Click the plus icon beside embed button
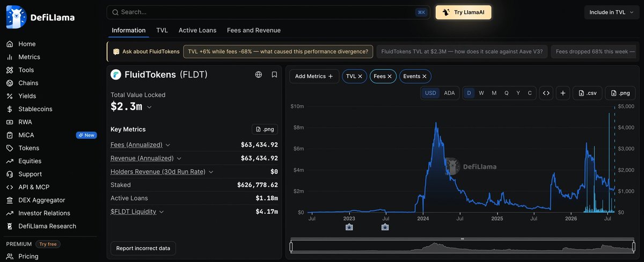Screen dimensions: 644x262 click(562, 93)
